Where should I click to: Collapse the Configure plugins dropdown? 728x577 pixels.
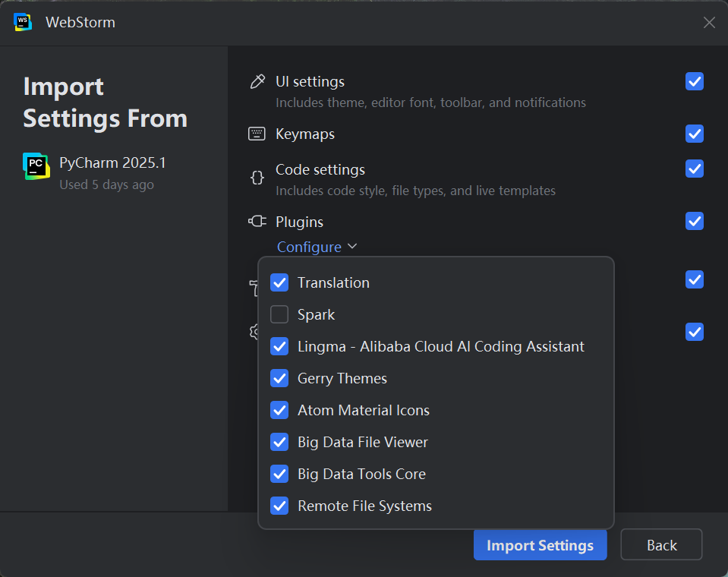point(309,247)
